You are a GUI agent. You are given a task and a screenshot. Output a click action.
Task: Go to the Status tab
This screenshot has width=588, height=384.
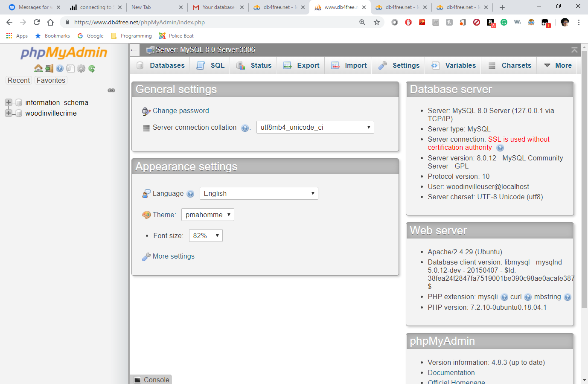(x=254, y=65)
